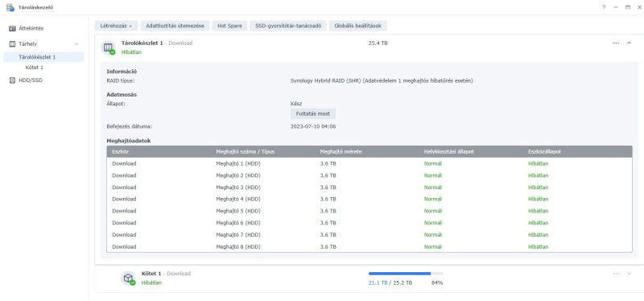The height and width of the screenshot is (301, 644).
Task: Click the Kötet 1 usage progress bar
Action: coord(406,274)
